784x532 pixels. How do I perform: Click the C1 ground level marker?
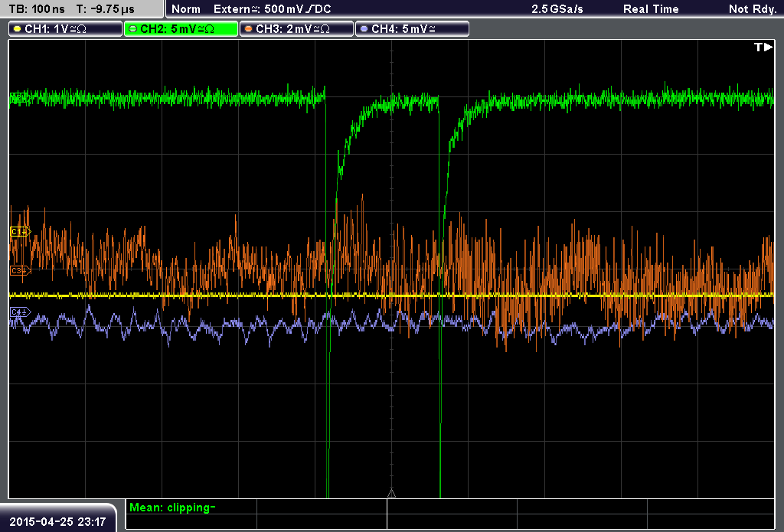pos(20,231)
